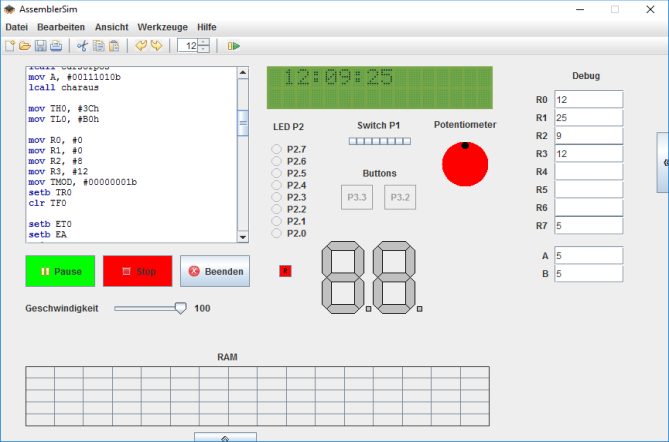Screen dimensions: 669x442
Task: Click the R4 register input field
Action: point(588,172)
